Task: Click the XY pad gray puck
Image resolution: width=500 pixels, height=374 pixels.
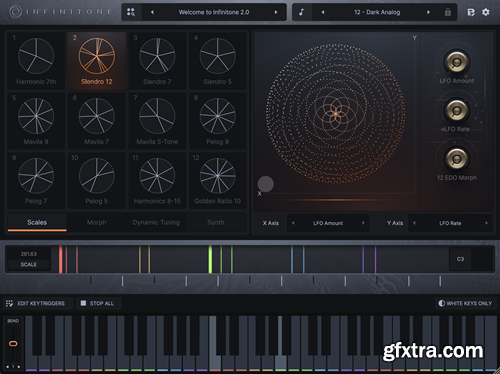Action: pyautogui.click(x=266, y=184)
